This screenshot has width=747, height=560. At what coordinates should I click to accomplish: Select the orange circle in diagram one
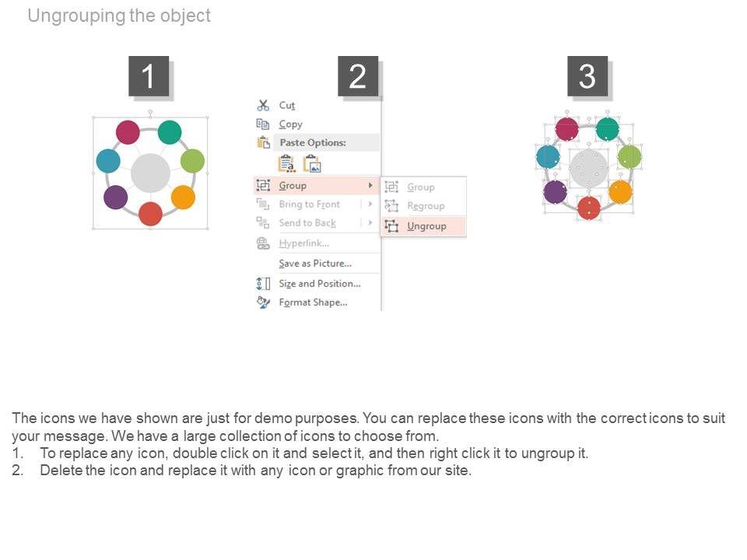183,197
